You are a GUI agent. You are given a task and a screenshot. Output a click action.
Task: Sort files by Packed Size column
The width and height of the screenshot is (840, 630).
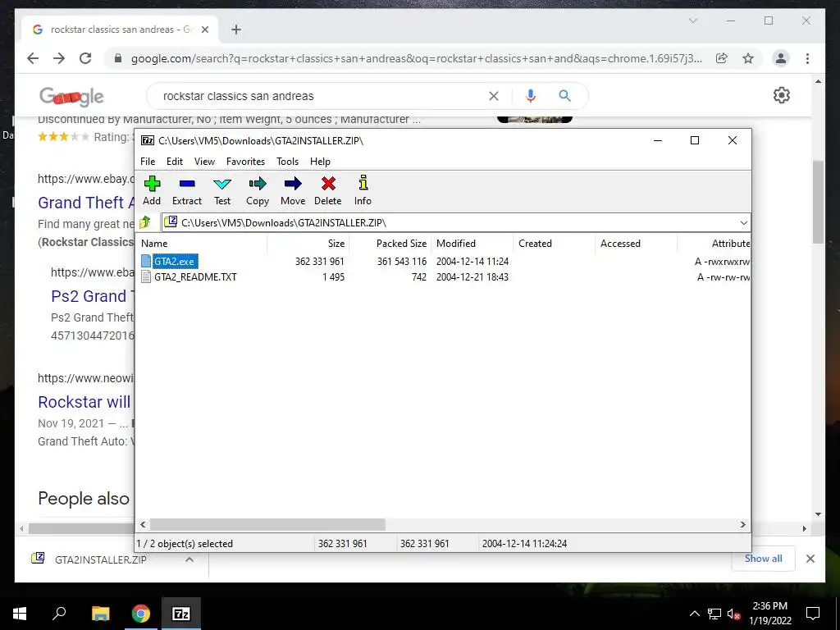click(x=390, y=243)
